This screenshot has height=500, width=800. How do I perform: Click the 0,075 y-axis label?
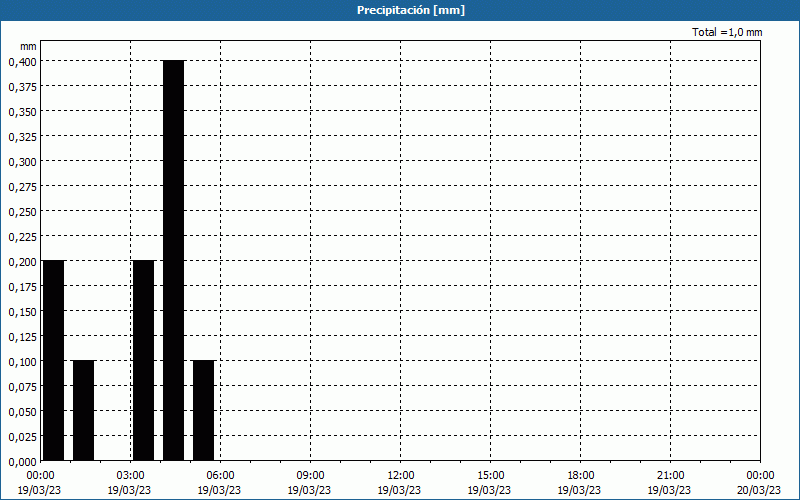pyautogui.click(x=22, y=387)
